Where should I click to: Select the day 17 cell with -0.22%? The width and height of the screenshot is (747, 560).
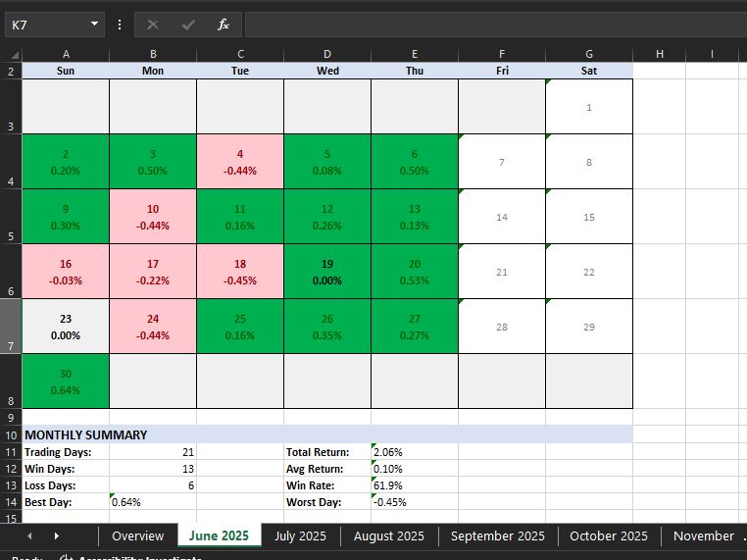[x=153, y=272]
